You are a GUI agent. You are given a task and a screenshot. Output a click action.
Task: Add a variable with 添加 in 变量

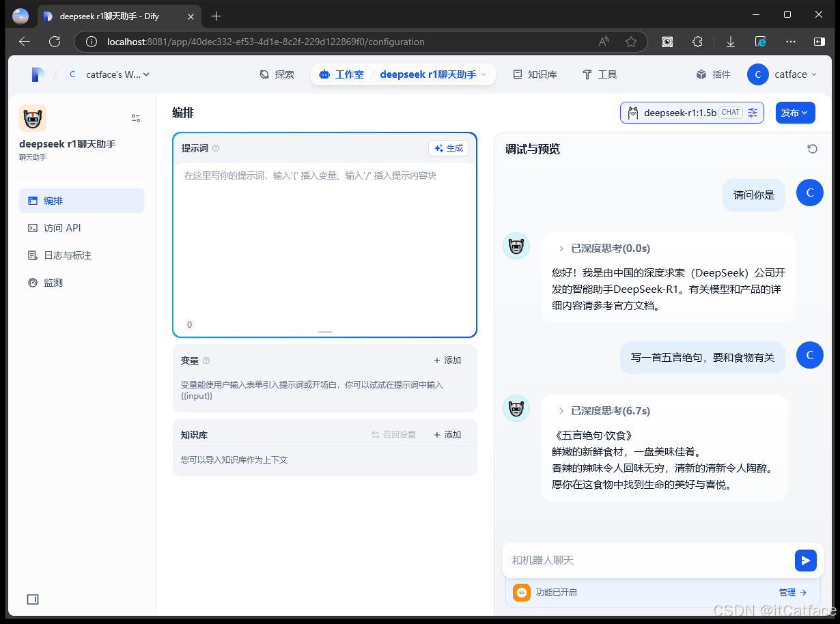(x=447, y=360)
